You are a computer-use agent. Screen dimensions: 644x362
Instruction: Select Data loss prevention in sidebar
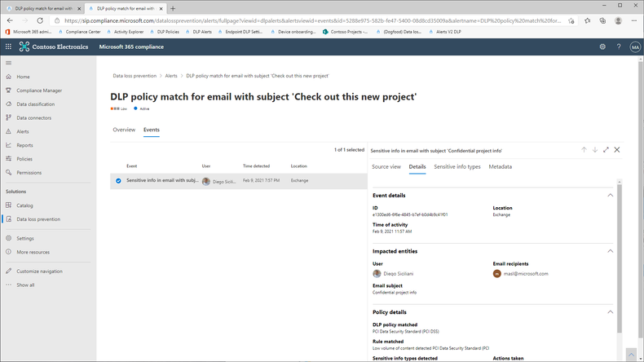click(x=38, y=219)
